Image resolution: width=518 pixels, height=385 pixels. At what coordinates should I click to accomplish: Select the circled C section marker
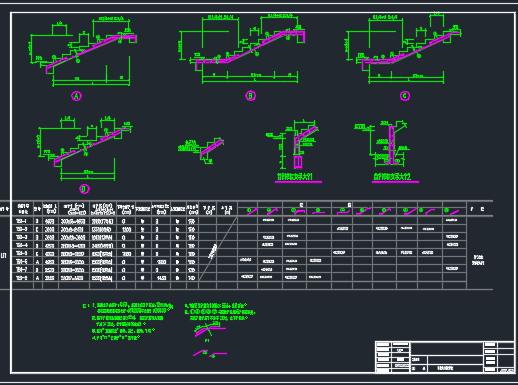(x=405, y=96)
